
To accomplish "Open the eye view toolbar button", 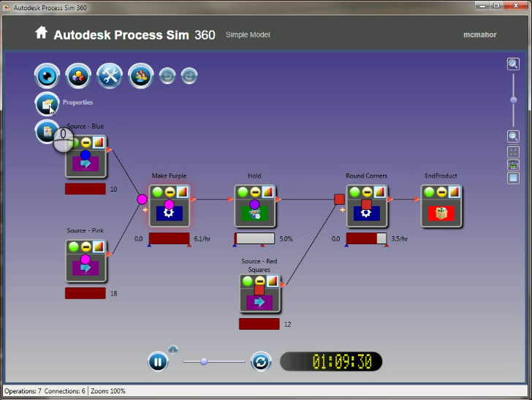I will (x=47, y=76).
